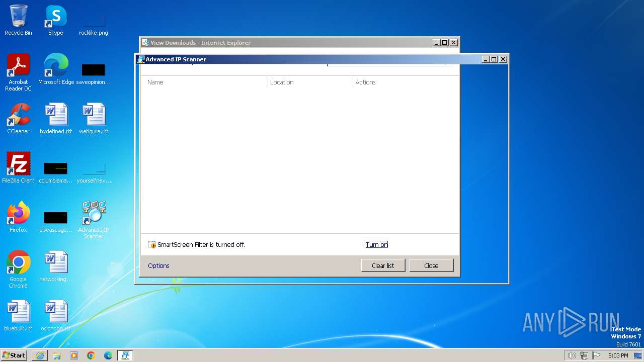The width and height of the screenshot is (644, 362).
Task: Open the Microsoft Edge desktop shortcut
Action: [x=56, y=69]
